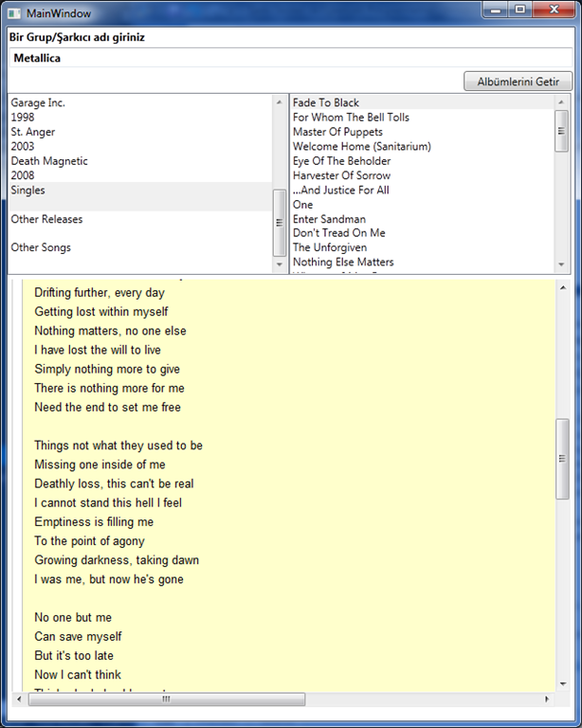Click lyric line "No one but me"

[x=73, y=617]
